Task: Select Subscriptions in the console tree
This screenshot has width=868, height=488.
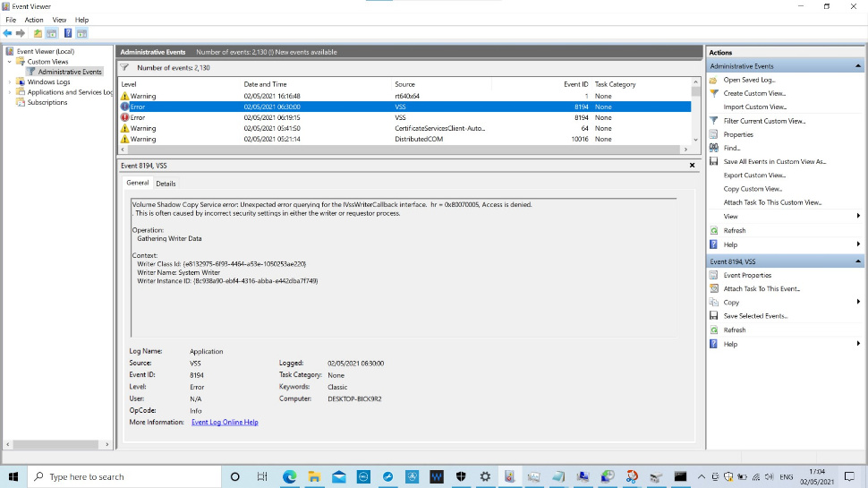Action: coord(47,102)
